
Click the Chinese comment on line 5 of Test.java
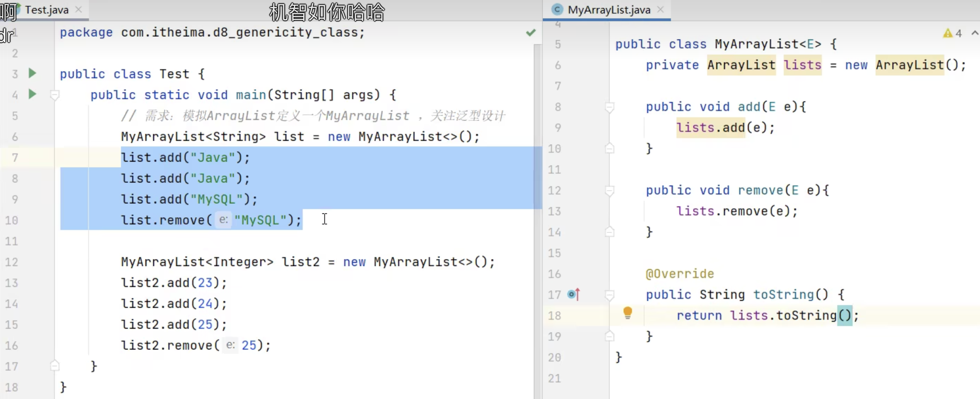point(313,116)
